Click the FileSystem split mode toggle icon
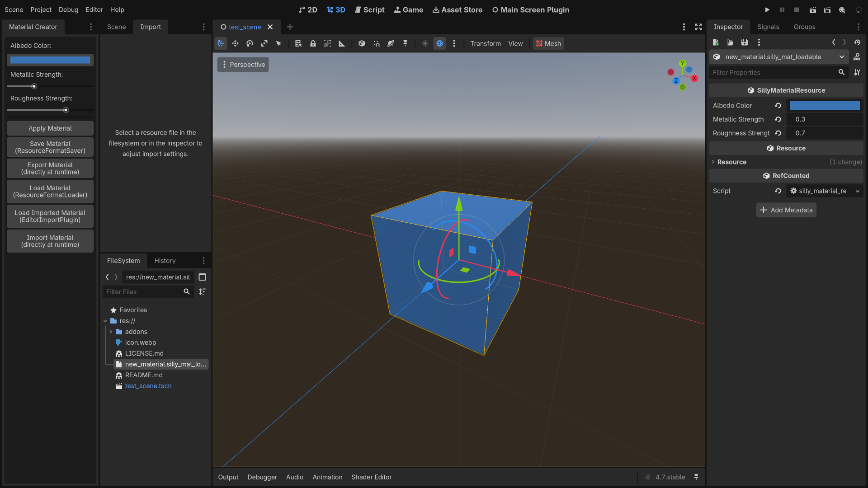The height and width of the screenshot is (488, 868). coord(203,277)
